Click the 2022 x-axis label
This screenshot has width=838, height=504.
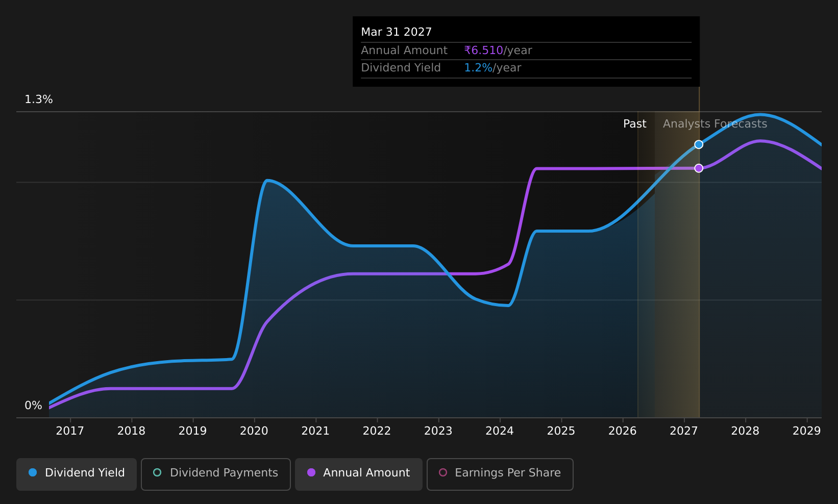(x=377, y=431)
